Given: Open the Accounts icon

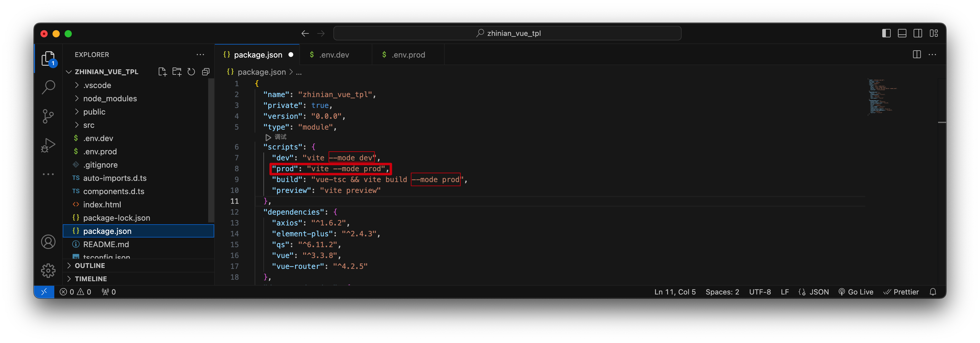Looking at the screenshot, I should [48, 242].
